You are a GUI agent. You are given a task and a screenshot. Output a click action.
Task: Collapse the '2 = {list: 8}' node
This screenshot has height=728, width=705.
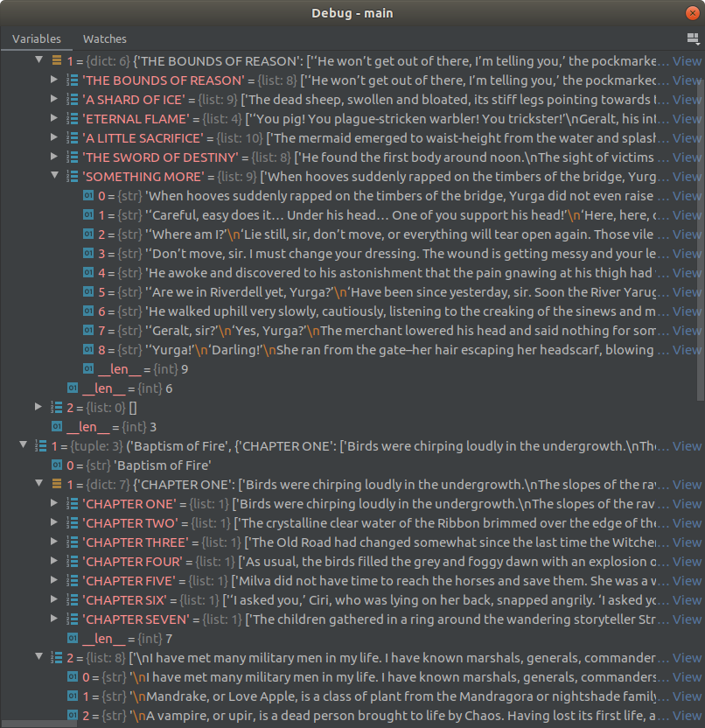(x=39, y=657)
